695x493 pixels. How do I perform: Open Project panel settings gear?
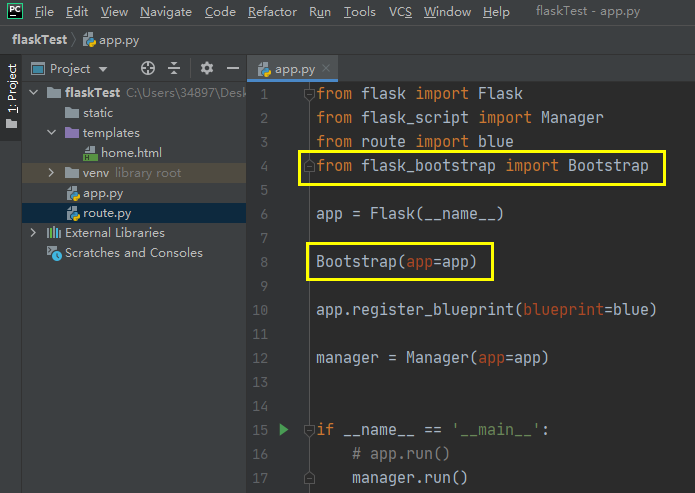point(207,68)
